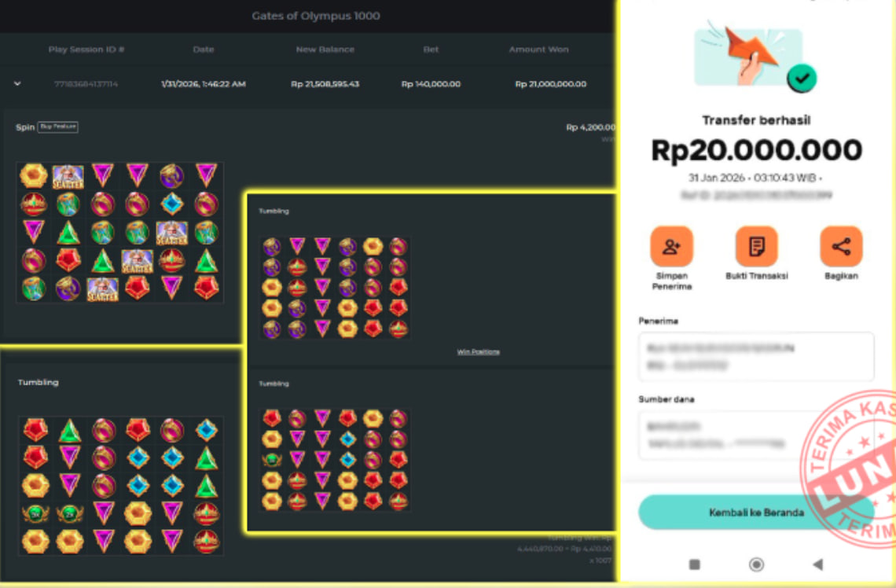Tap the Android back triangle button

817,564
